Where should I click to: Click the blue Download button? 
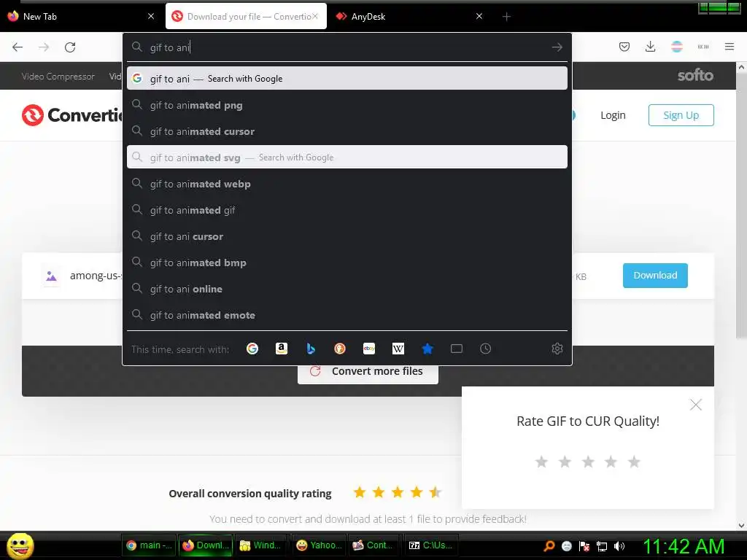[x=655, y=275]
